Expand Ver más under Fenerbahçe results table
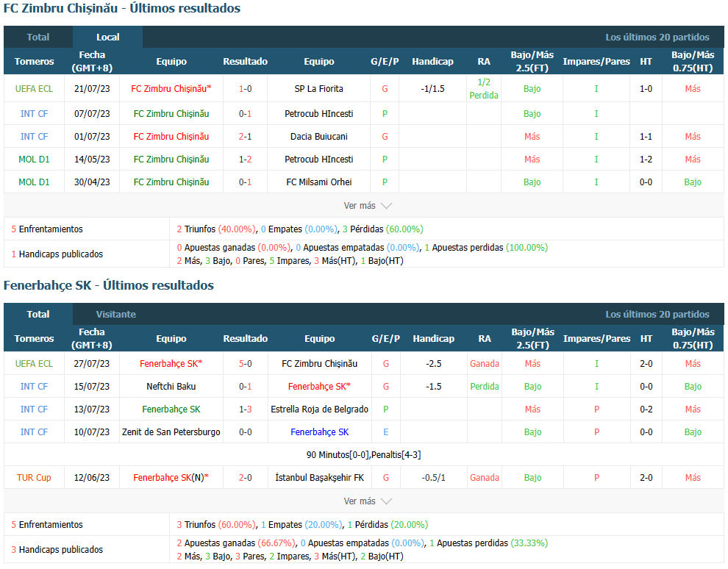Screen dimensions: 728x569 pos(368,501)
